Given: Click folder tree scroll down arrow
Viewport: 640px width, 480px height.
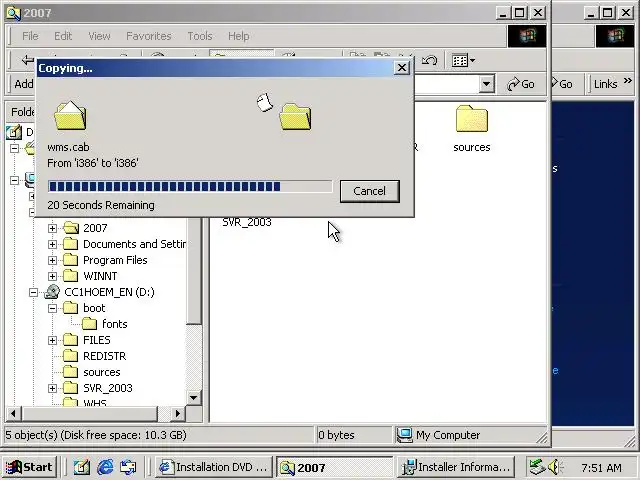Looking at the screenshot, I should (193, 398).
